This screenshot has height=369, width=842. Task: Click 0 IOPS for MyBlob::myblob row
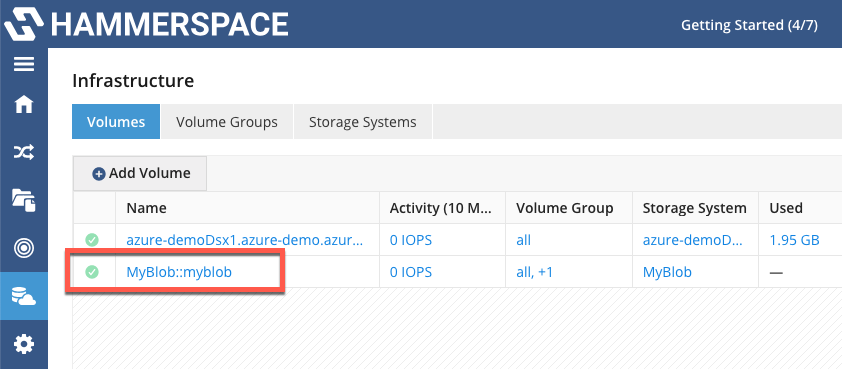click(x=411, y=272)
